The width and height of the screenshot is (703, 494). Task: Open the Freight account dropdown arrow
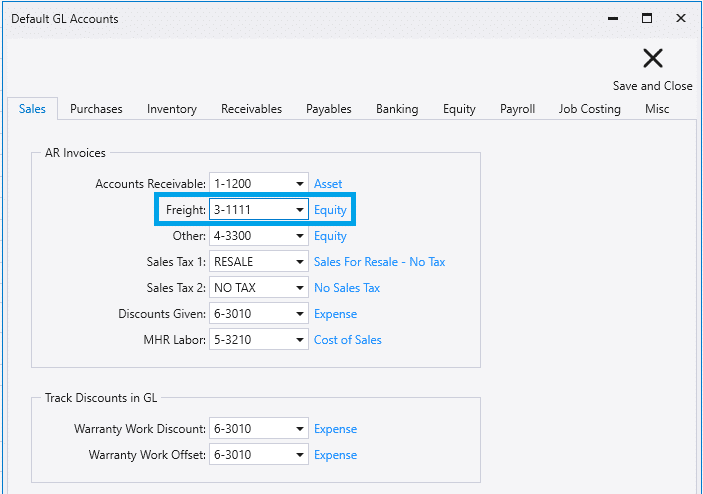(299, 210)
